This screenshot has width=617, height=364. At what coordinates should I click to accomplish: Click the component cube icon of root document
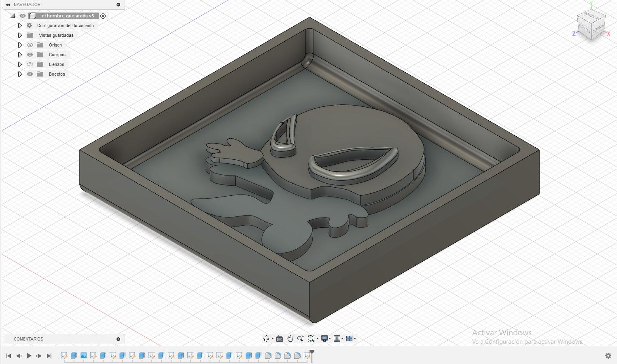pos(33,16)
